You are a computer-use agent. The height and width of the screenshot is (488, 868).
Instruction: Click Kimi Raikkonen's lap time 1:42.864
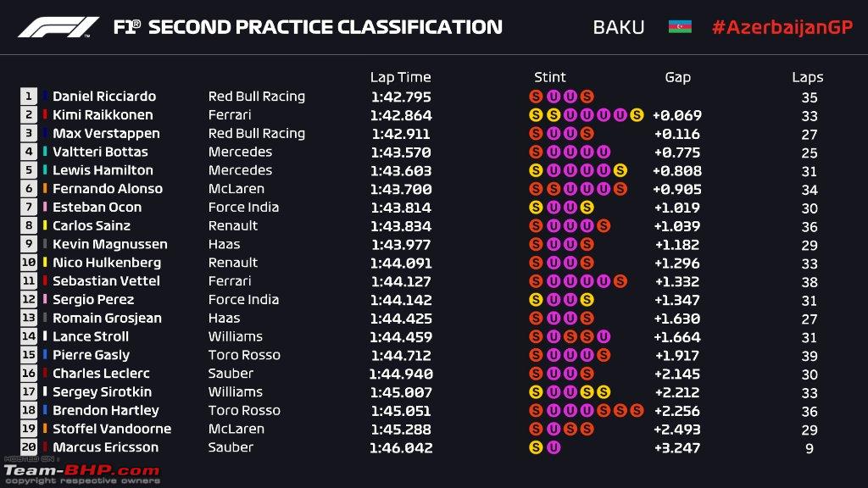[401, 115]
